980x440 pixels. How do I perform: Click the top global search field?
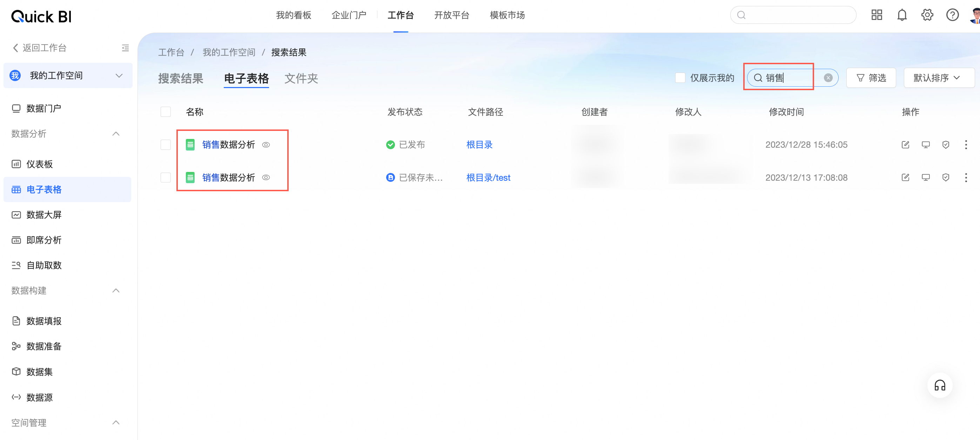[793, 15]
